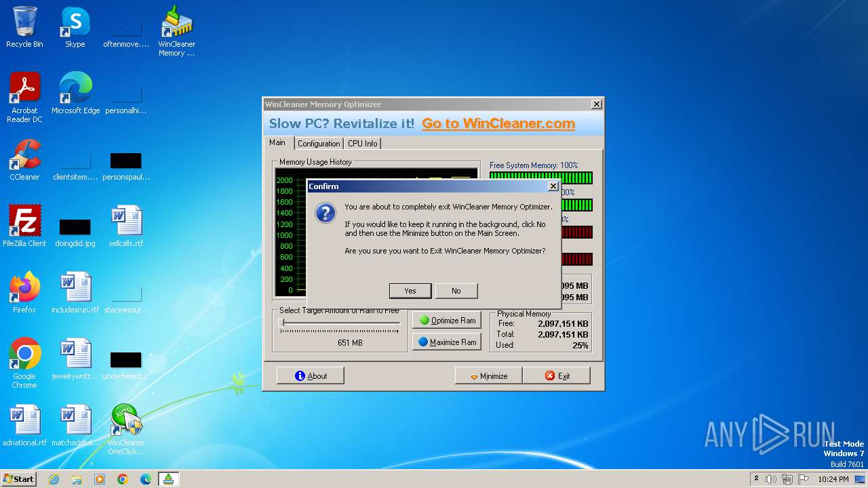Screen dimensions: 868x488
Task: Click the network tray icon
Action: [787, 479]
